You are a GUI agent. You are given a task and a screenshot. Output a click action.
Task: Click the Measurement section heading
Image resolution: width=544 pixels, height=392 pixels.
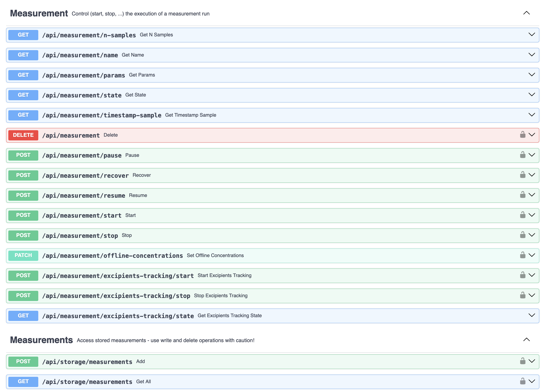point(39,13)
